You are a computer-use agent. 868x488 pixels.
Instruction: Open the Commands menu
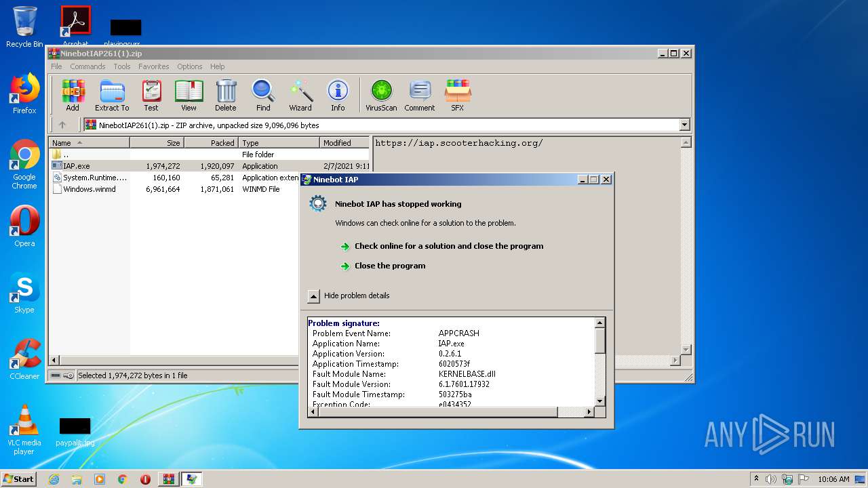click(87, 66)
